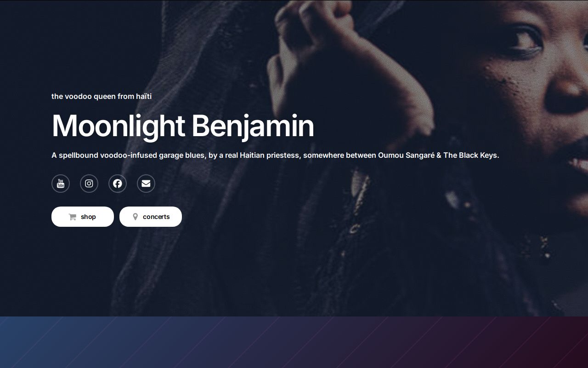Click the shopping cart icon
Image resolution: width=588 pixels, height=368 pixels.
[73, 217]
